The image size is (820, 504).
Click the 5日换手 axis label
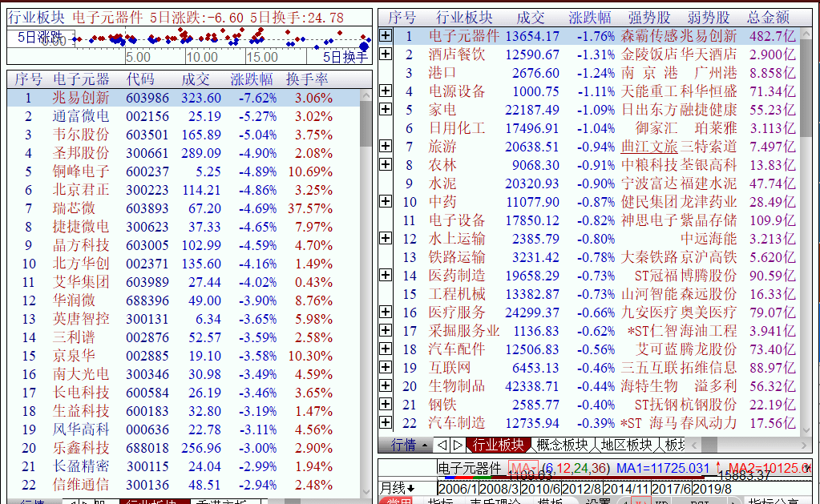[345, 56]
